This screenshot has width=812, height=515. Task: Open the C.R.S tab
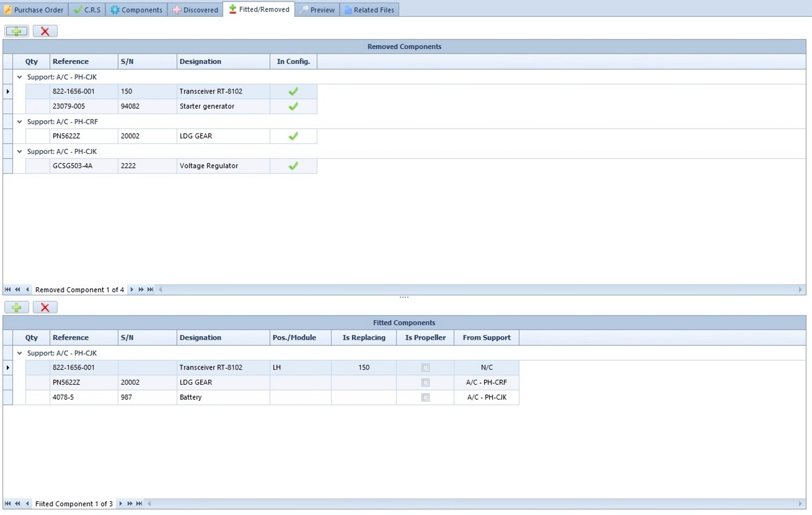click(87, 10)
